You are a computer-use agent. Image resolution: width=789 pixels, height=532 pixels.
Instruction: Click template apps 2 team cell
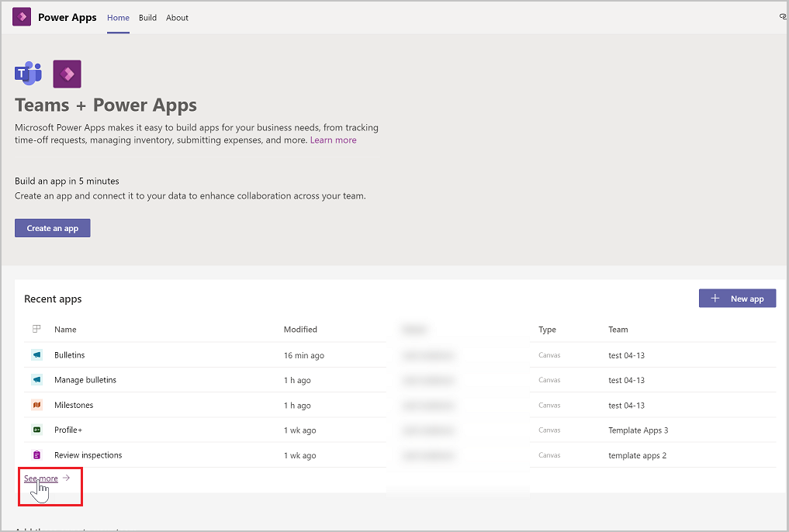tap(637, 455)
